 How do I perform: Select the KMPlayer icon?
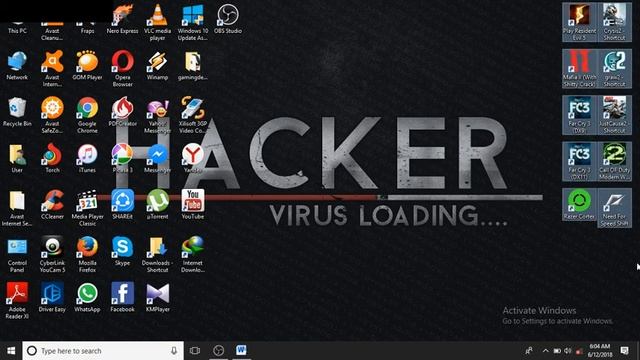pyautogui.click(x=158, y=298)
